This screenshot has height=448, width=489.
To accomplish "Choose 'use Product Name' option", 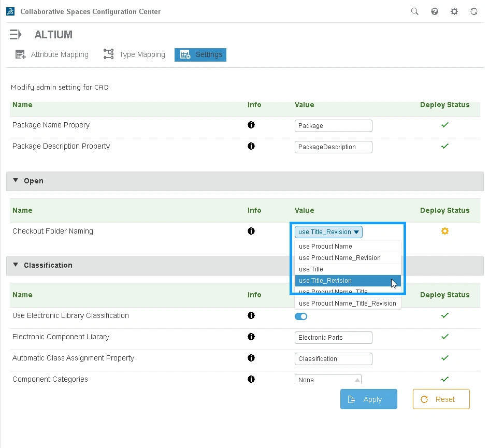I will point(348,247).
